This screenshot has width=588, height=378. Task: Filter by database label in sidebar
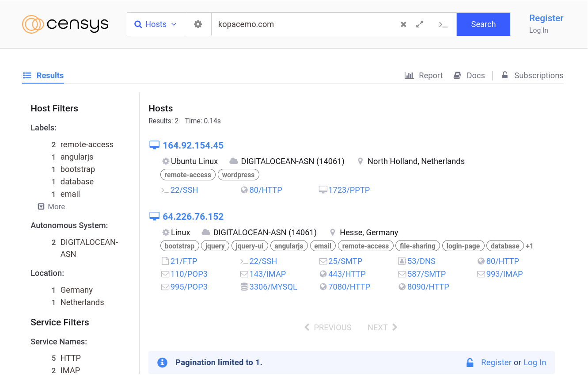(77, 182)
